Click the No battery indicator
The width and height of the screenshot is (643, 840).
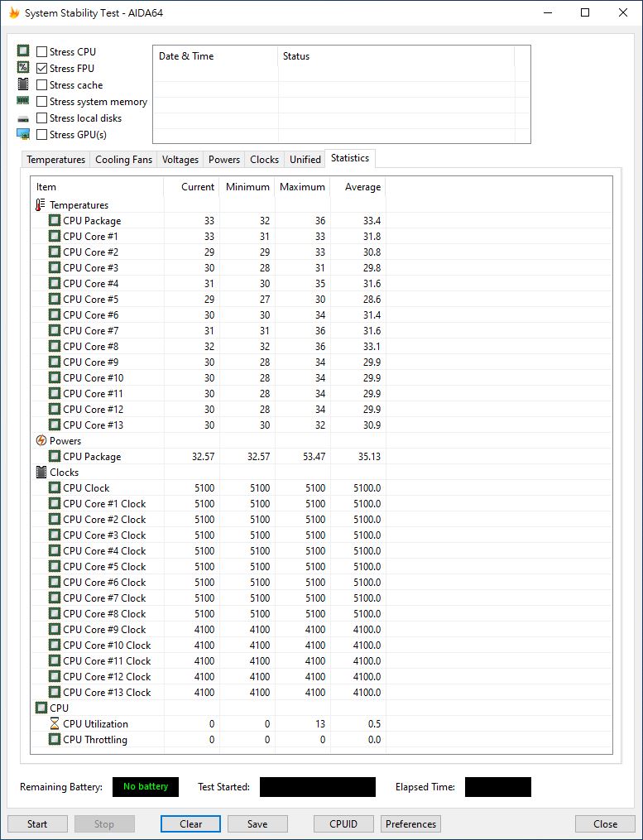pyautogui.click(x=145, y=786)
